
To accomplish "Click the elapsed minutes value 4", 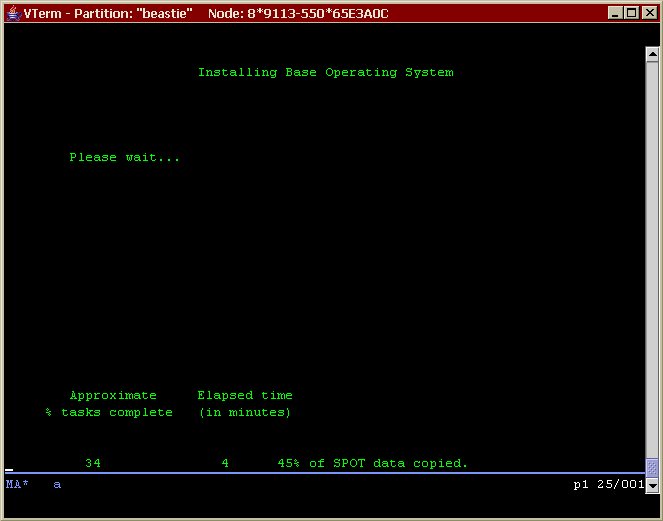I will 225,464.
